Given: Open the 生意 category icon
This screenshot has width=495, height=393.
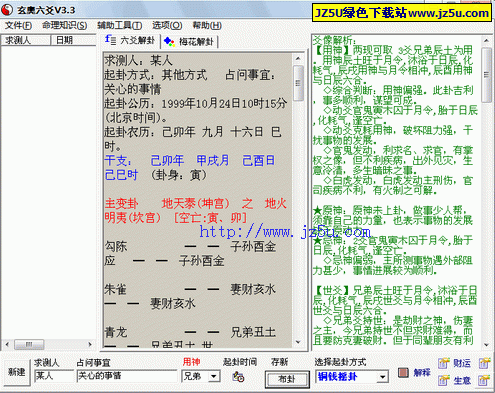Looking at the screenshot, I should click(443, 380).
